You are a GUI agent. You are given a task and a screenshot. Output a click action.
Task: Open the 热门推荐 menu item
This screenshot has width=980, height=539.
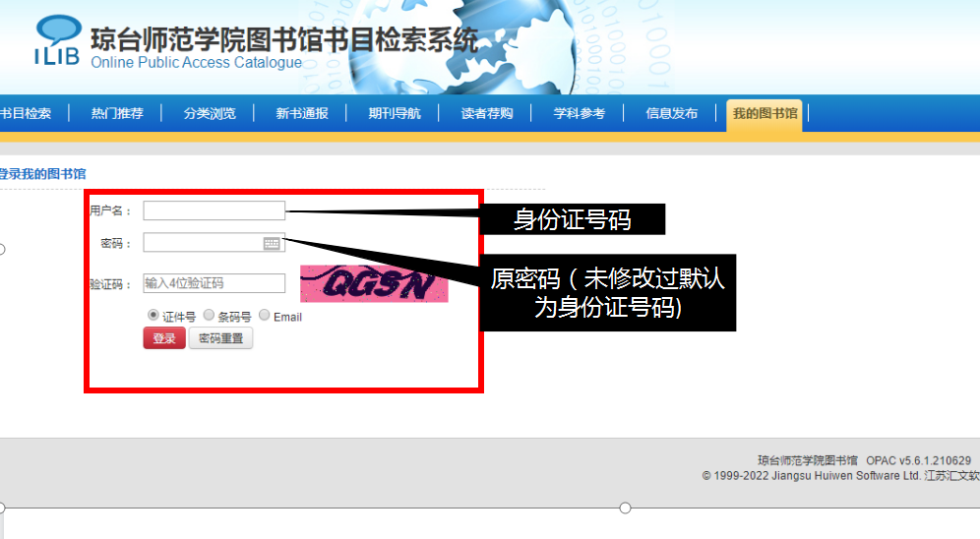pyautogui.click(x=117, y=113)
